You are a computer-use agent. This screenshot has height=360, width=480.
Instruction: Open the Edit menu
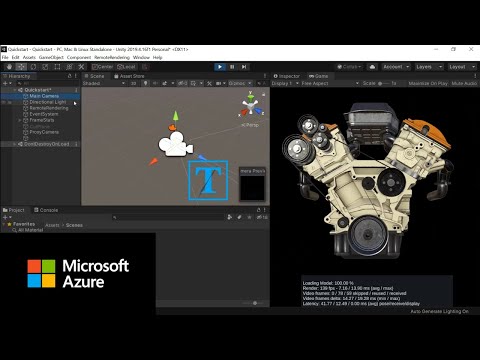(16, 57)
